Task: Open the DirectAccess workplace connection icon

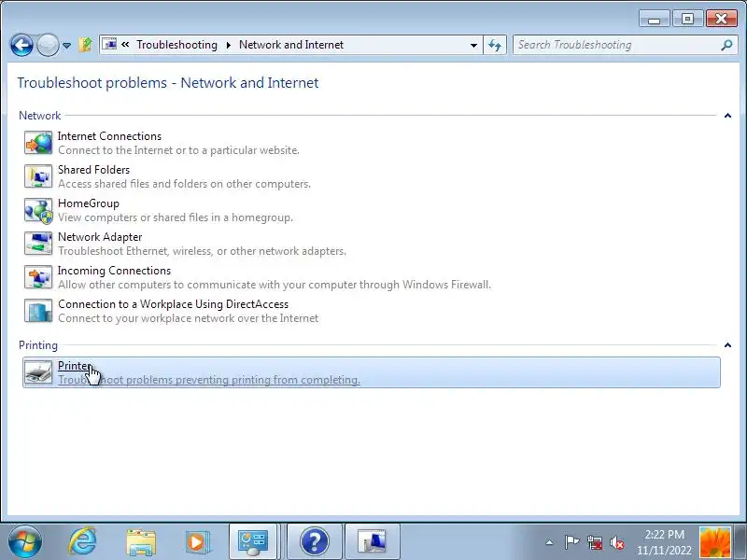Action: (38, 311)
